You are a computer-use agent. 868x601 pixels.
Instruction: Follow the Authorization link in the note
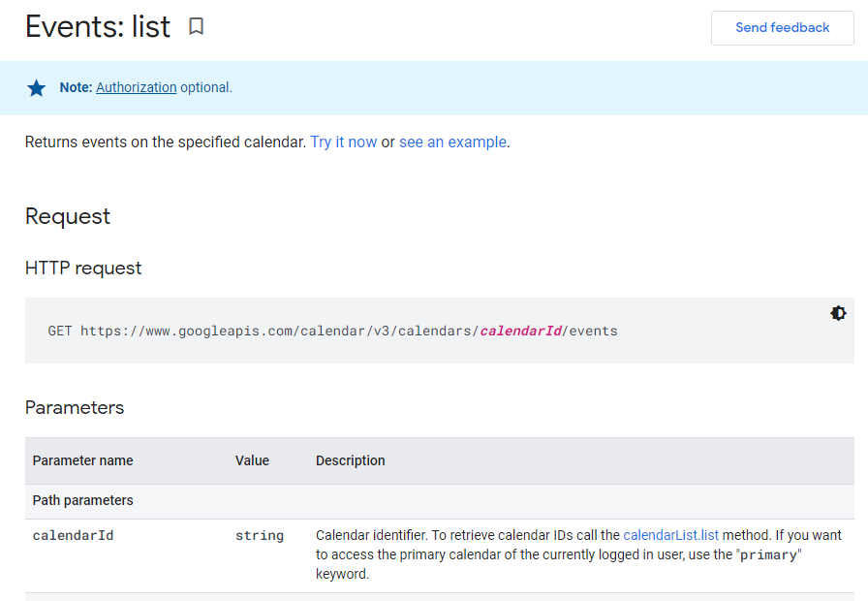coord(137,87)
